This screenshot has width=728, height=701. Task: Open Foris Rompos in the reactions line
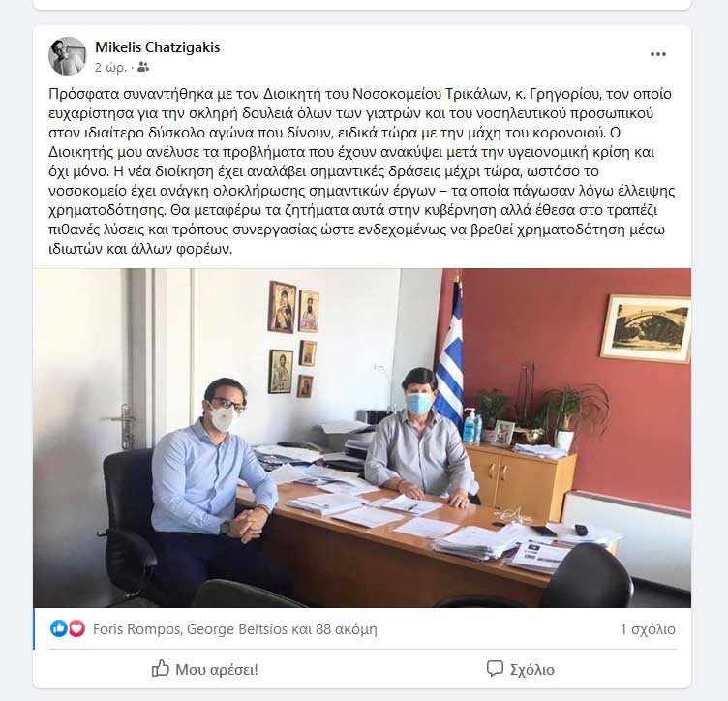[136, 629]
